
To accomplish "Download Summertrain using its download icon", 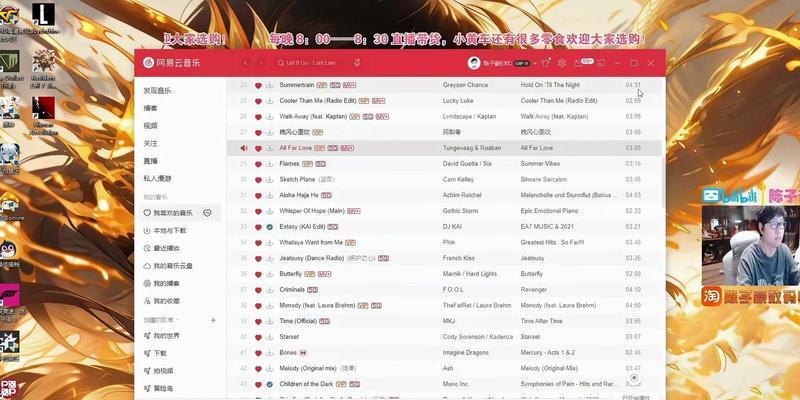I will click(269, 85).
